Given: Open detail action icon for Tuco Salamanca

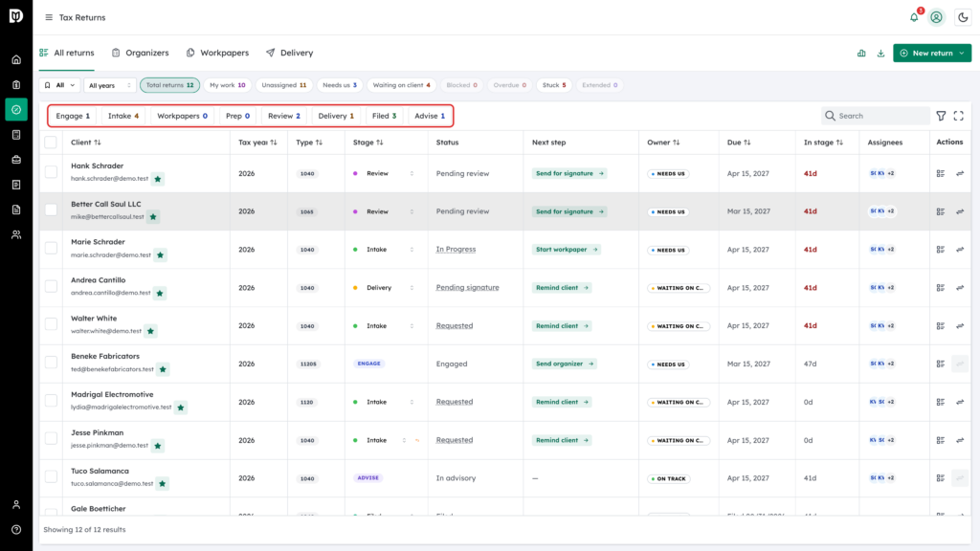Looking at the screenshot, I should coord(941,478).
